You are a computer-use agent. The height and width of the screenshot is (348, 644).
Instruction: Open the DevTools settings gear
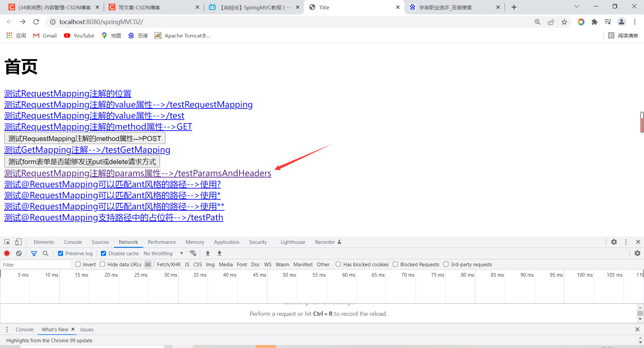click(x=614, y=242)
